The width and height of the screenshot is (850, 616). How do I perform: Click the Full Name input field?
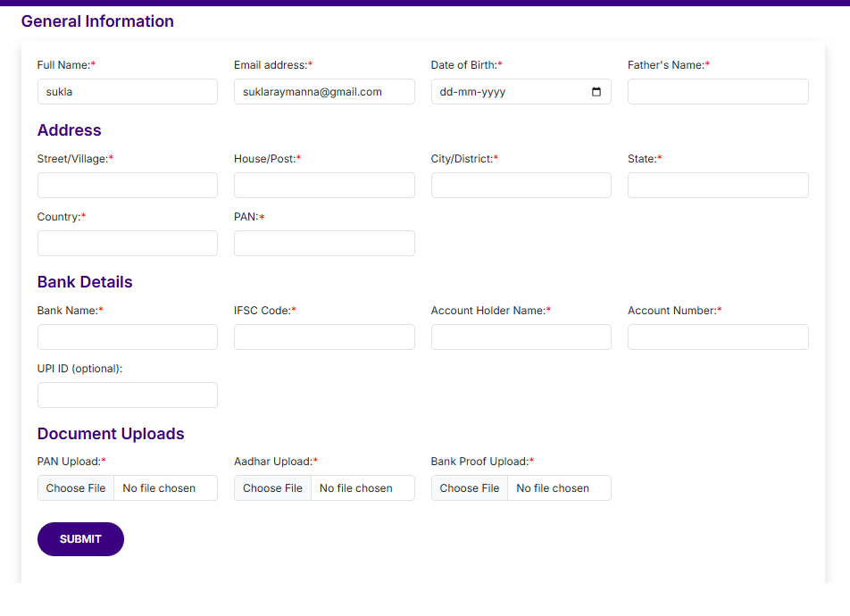click(x=128, y=92)
